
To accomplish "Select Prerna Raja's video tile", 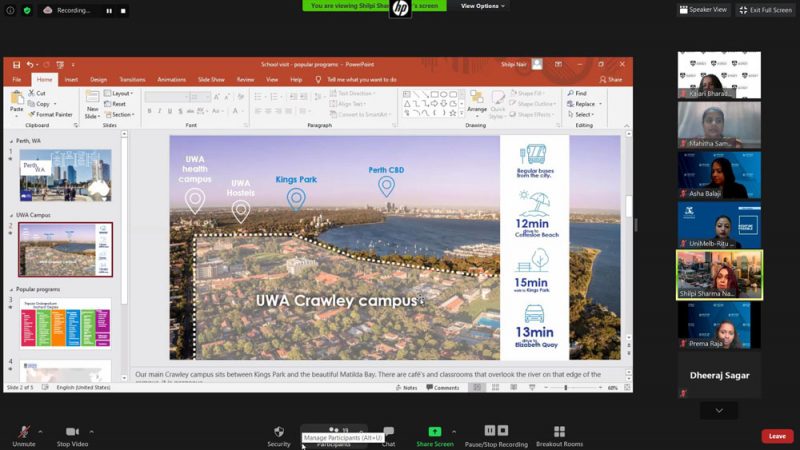I will (719, 325).
